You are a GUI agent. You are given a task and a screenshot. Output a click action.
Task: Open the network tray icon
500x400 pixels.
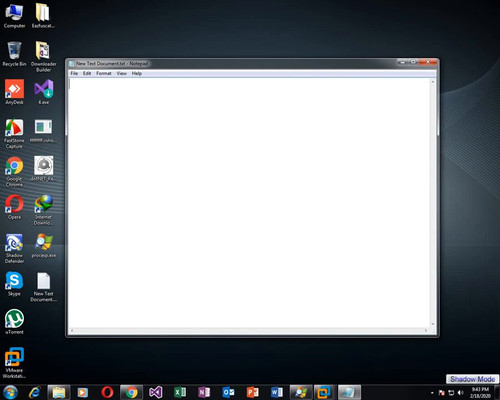[x=451, y=393]
